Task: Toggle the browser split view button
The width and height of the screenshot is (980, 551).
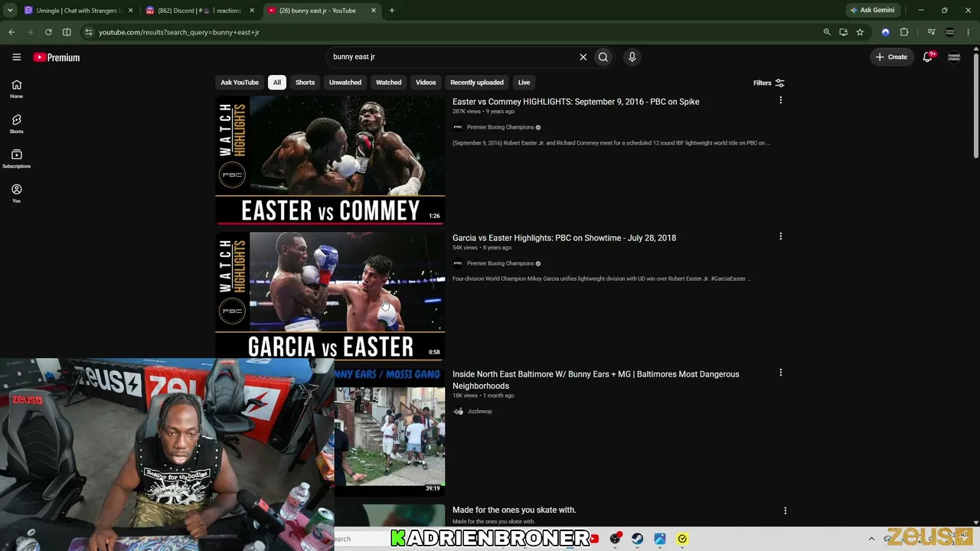Action: click(67, 32)
